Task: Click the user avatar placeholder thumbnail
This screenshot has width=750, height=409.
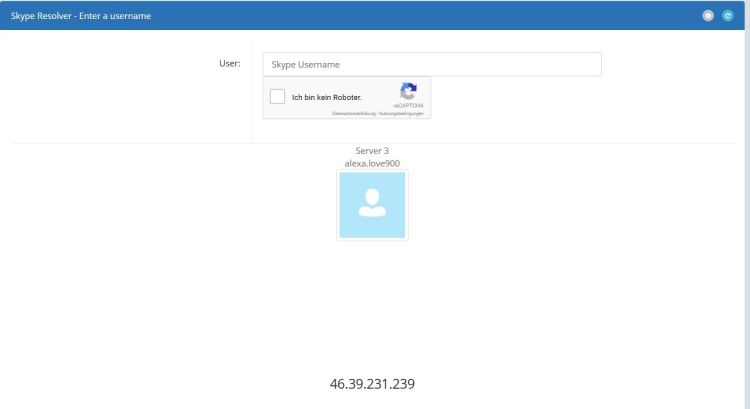Action: [372, 205]
